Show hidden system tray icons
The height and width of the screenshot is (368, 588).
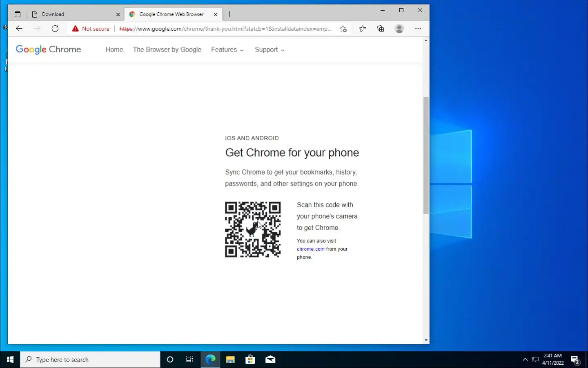(x=525, y=359)
